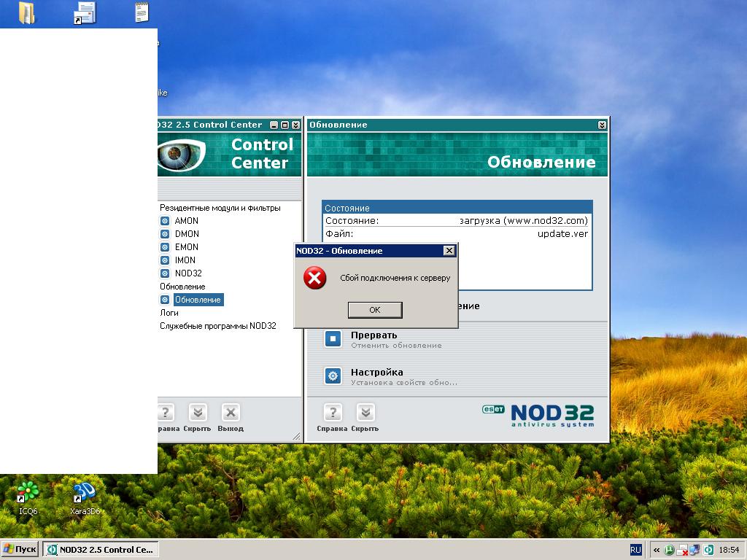The height and width of the screenshot is (560, 747).
Task: Click the disconnected network tray icon
Action: coord(682,550)
